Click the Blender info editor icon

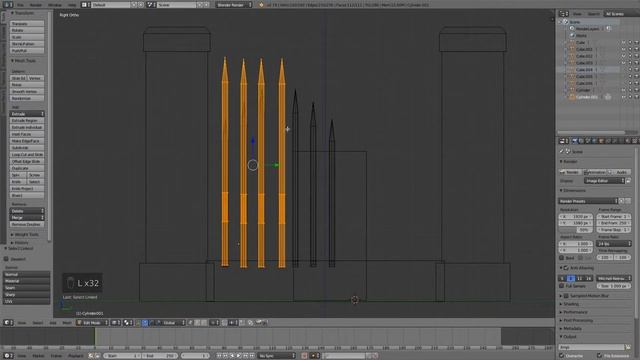(x=7, y=5)
